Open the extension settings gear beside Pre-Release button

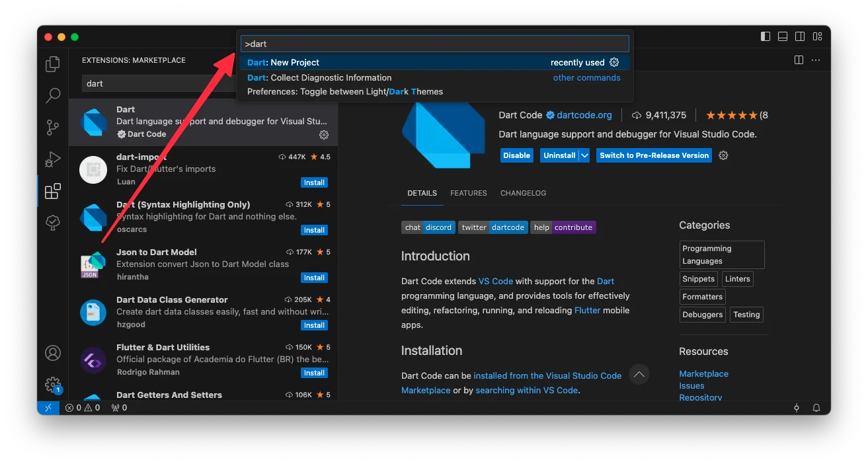click(x=723, y=155)
